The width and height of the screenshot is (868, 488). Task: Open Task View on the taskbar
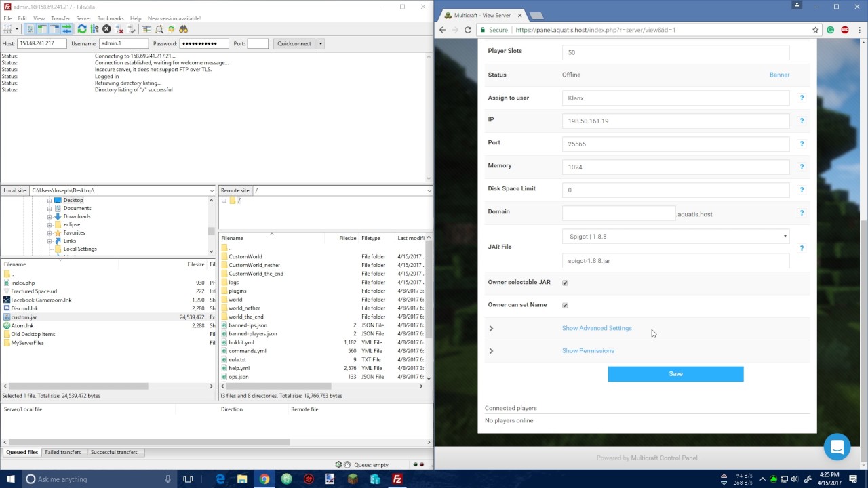tap(188, 479)
